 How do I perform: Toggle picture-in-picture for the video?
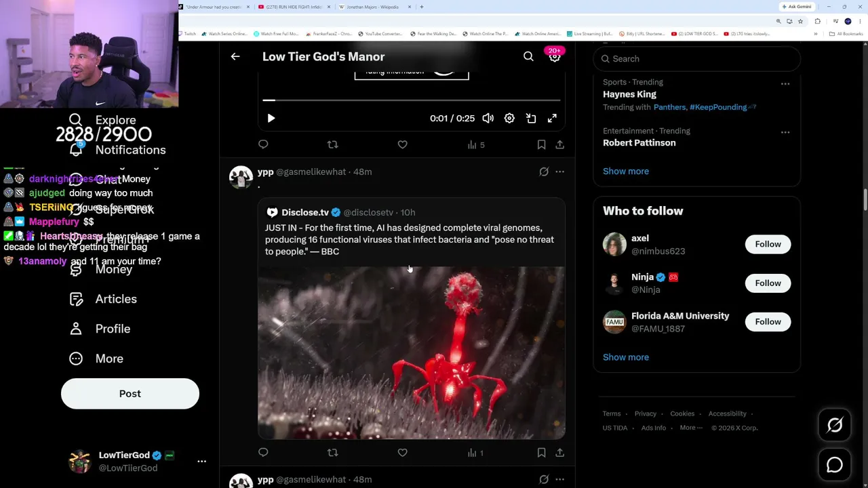tap(531, 118)
